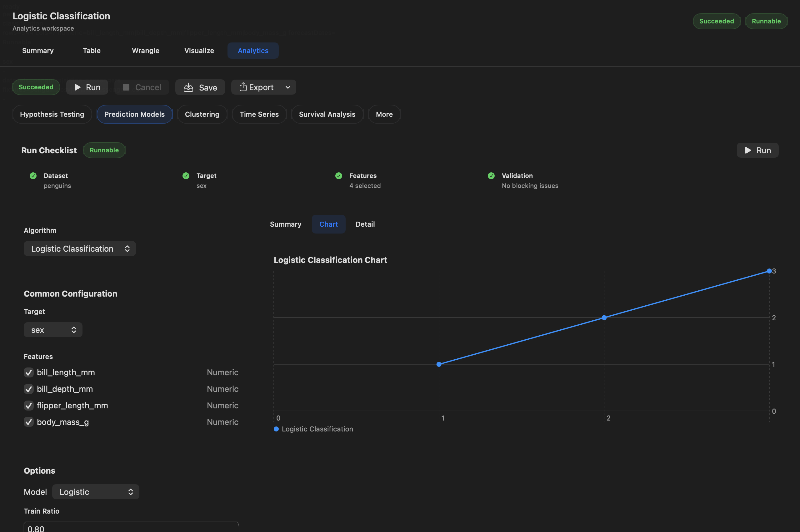This screenshot has height=532, width=800.
Task: Select the Survival Analysis category
Action: click(x=327, y=114)
